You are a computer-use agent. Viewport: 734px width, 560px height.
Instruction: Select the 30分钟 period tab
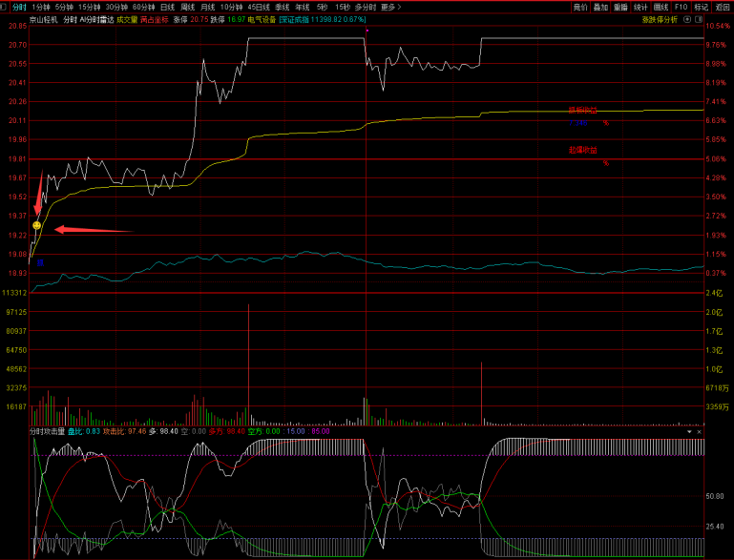(x=116, y=7)
